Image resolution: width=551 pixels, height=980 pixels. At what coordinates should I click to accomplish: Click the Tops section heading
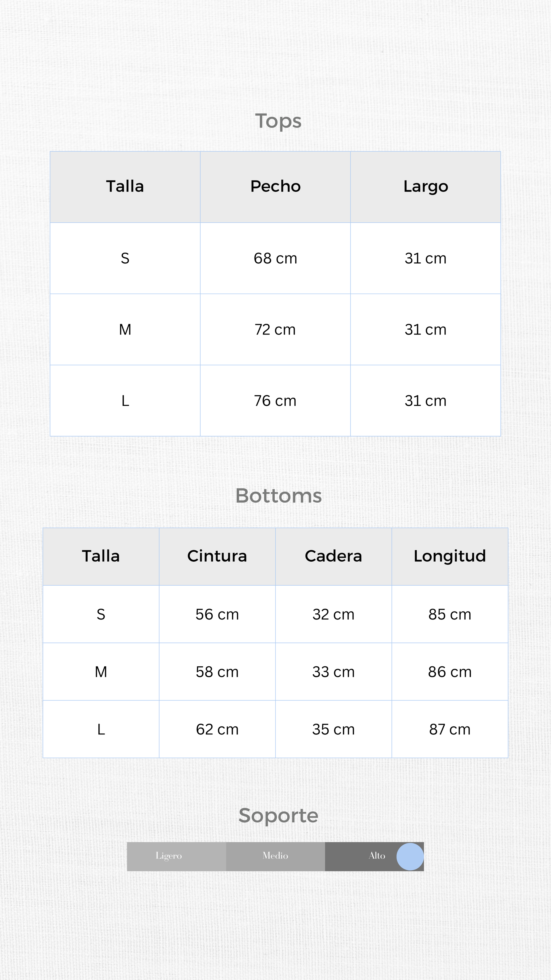click(x=278, y=121)
